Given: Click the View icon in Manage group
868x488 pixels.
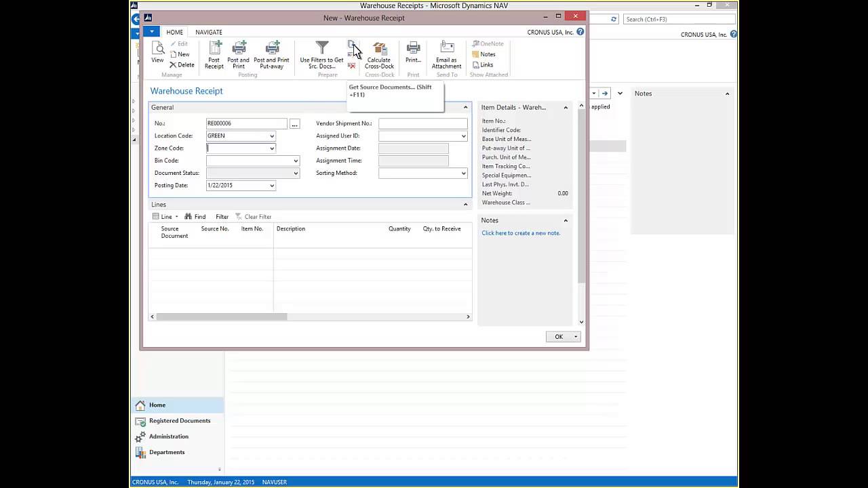Looking at the screenshot, I should coord(157,49).
